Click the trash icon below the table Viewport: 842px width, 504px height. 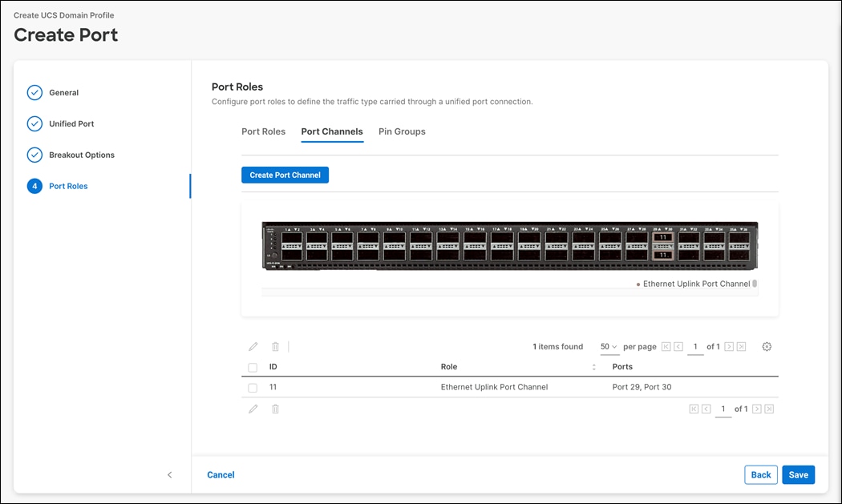click(x=275, y=409)
